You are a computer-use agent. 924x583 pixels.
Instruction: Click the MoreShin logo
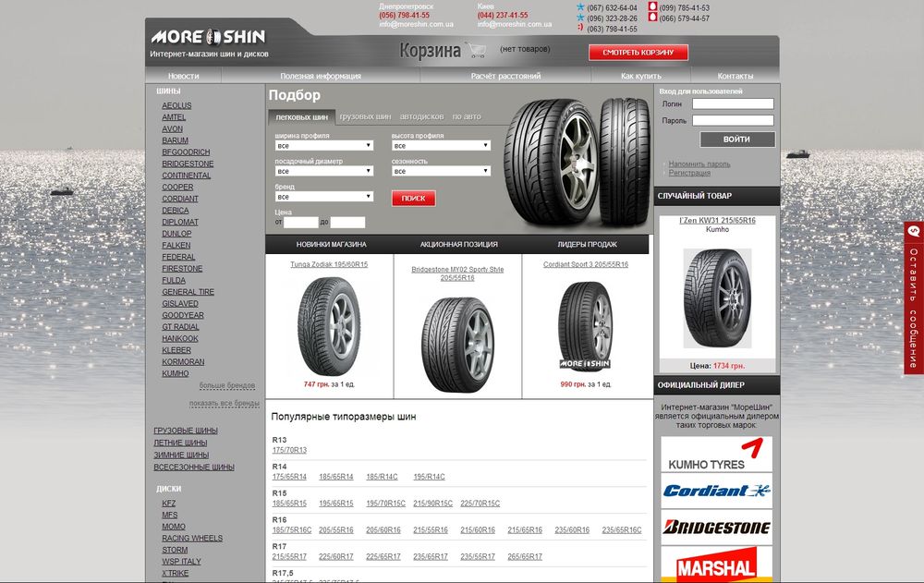(x=208, y=37)
